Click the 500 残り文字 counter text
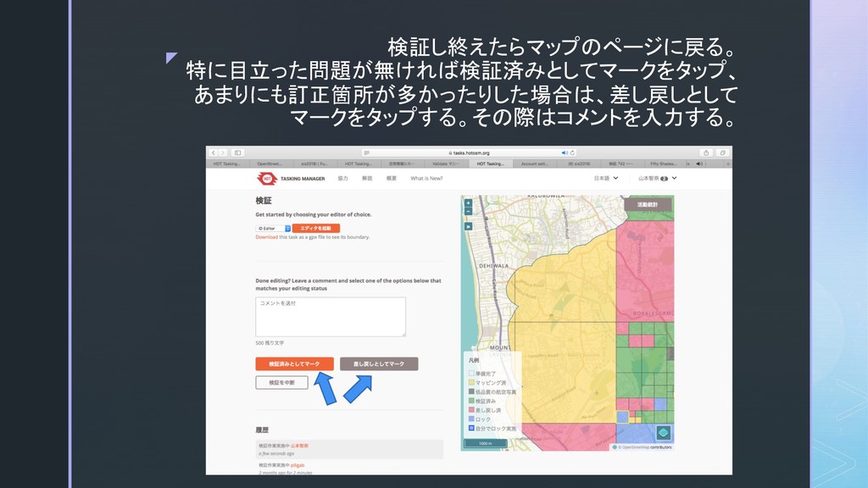Screen dimensions: 868x488 coord(270,343)
